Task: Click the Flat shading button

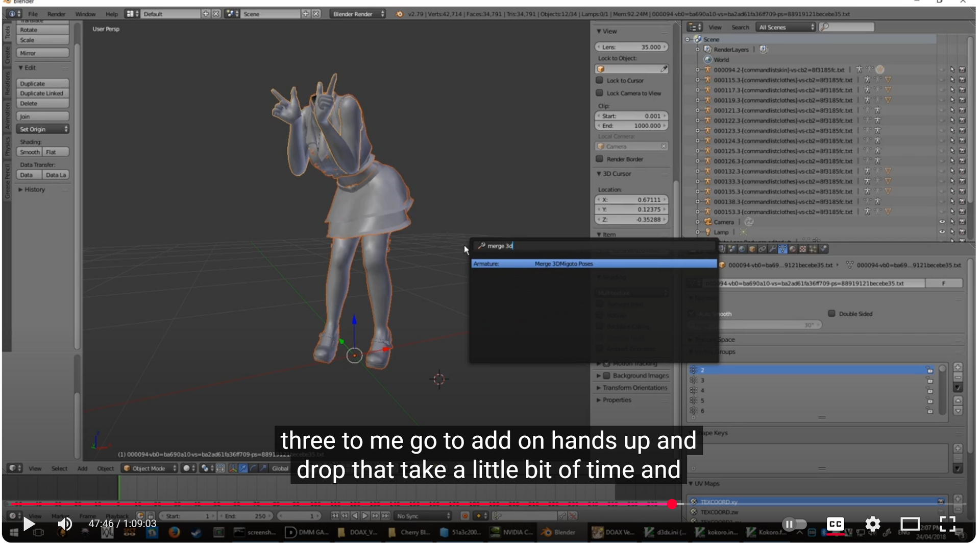Action: point(56,152)
